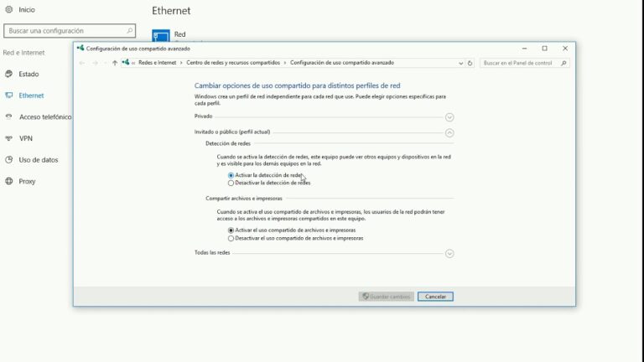Go to Centro de redes y recursos compartidos
The image size is (644, 362).
coord(233,62)
